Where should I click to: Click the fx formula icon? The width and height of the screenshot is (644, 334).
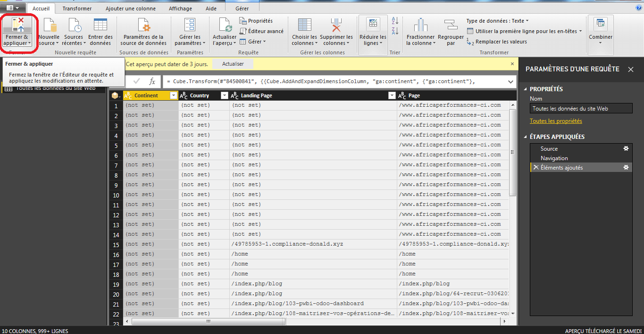(x=152, y=81)
